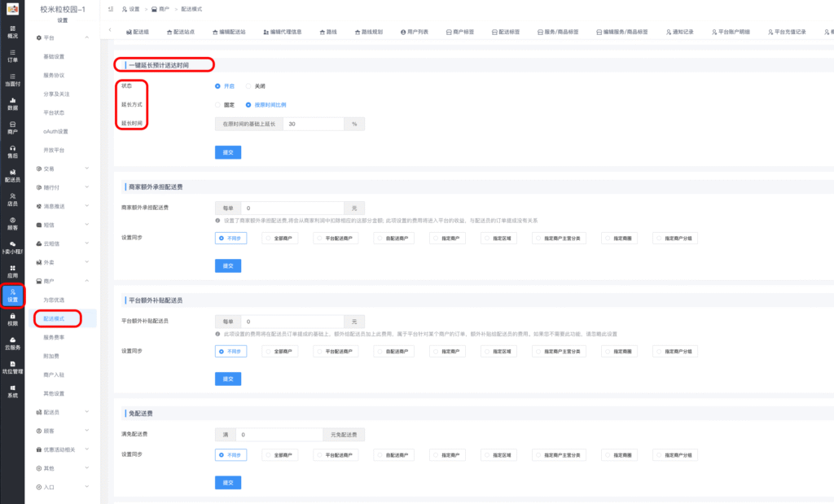Click 提交 under 一键延长预计送达时间
This screenshot has height=504, width=834.
[228, 152]
